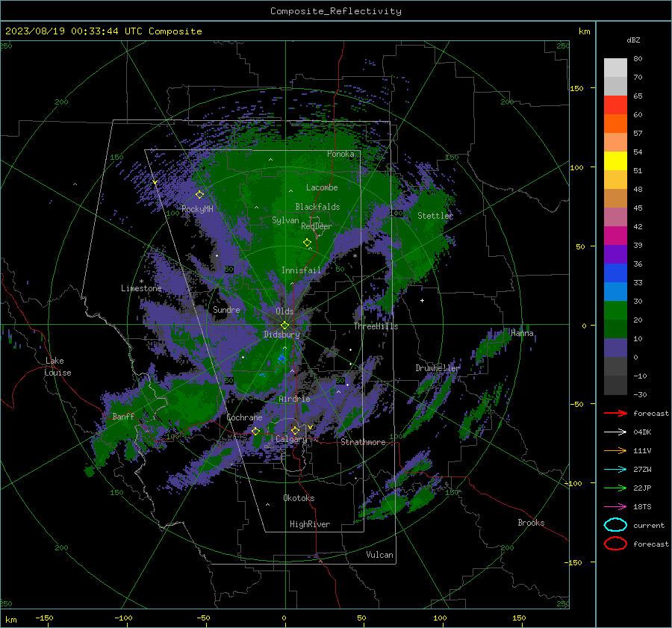The width and height of the screenshot is (672, 628).
Task: Click the Drumheller city label
Action: pos(438,368)
